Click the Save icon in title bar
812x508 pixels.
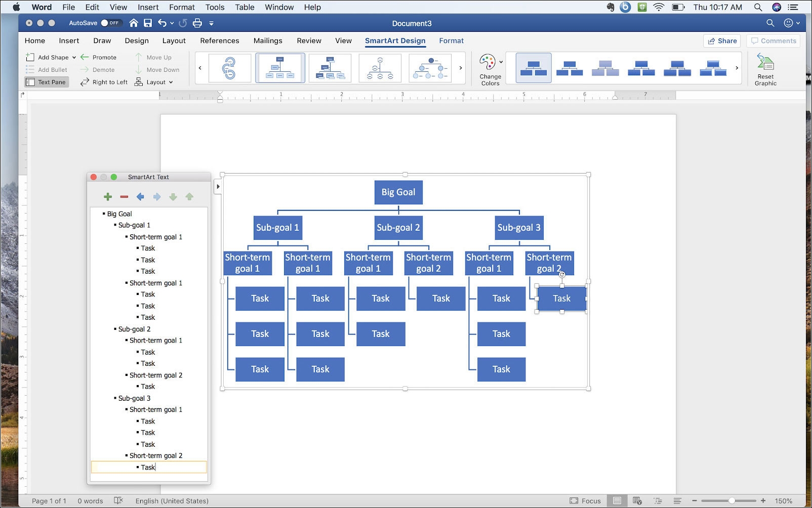148,23
